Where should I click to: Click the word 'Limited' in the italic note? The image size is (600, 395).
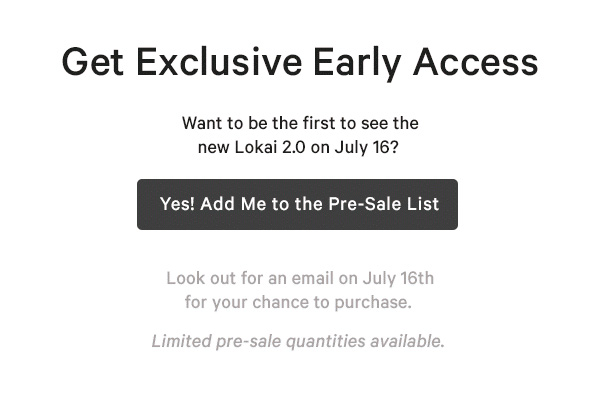181,341
